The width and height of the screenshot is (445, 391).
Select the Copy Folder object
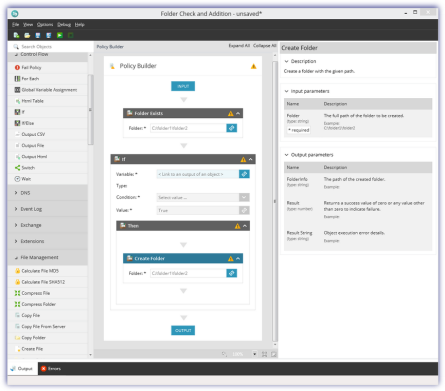click(48, 338)
